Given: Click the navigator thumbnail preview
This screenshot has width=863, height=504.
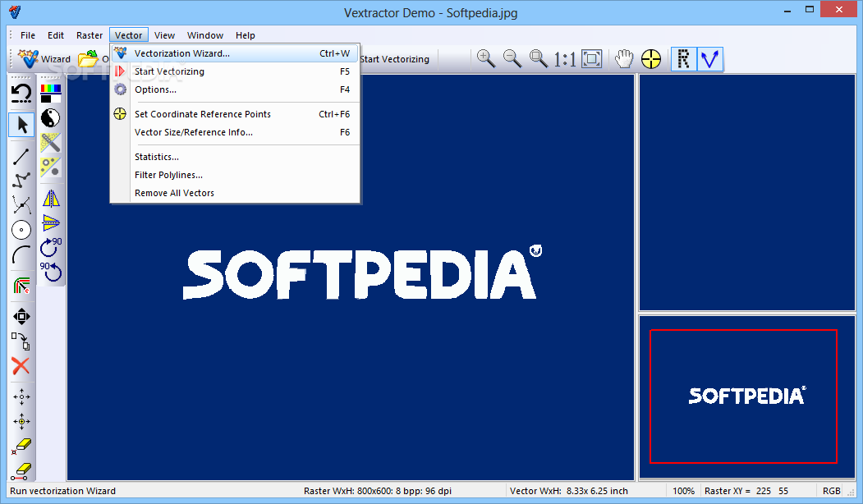Looking at the screenshot, I should point(747,396).
